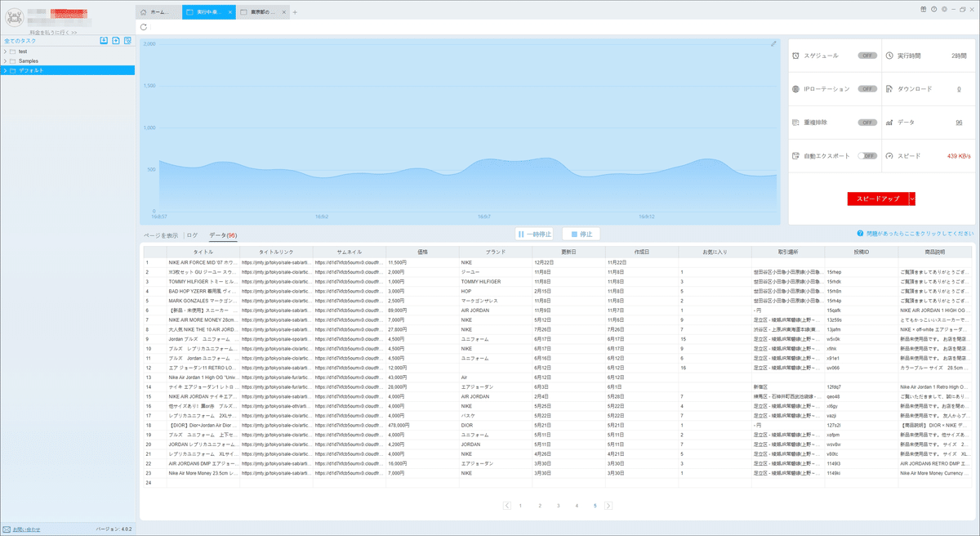Click the edit pencil icon on chart
The image size is (980, 536).
pos(773,44)
